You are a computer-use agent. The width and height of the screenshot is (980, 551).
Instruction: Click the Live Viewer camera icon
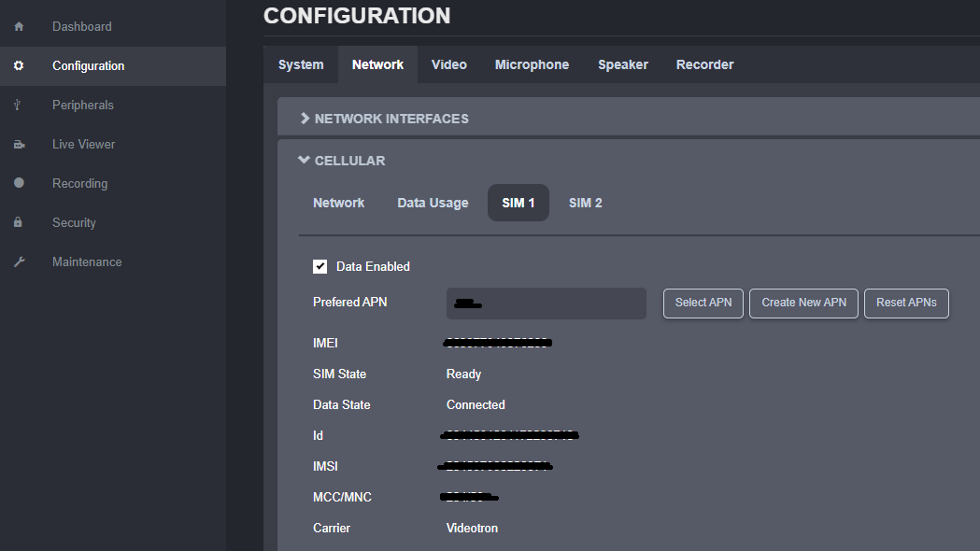(x=19, y=145)
